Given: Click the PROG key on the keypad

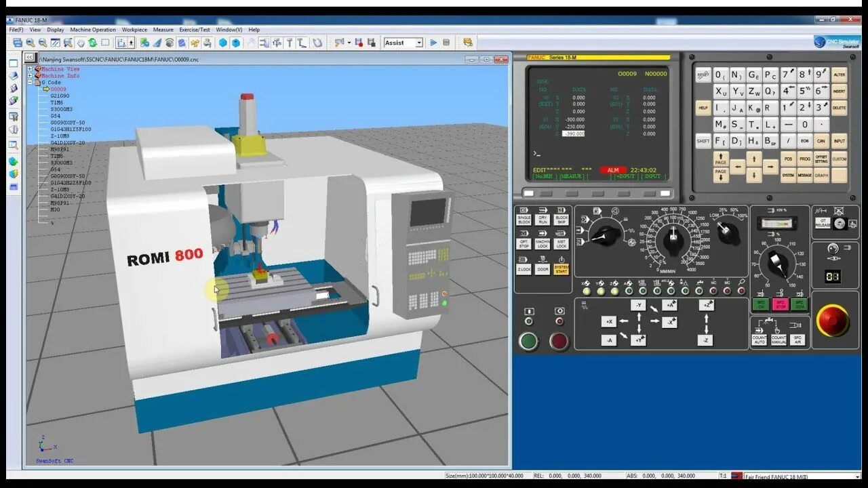Looking at the screenshot, I should click(x=804, y=159).
